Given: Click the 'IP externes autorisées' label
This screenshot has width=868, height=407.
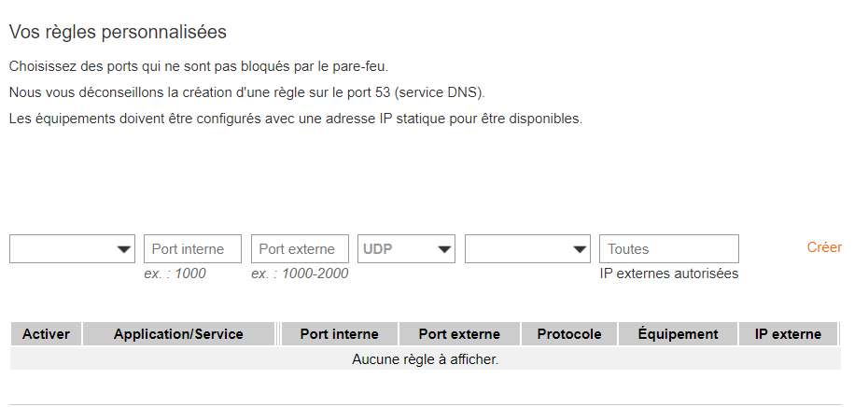Looking at the screenshot, I should tap(668, 274).
